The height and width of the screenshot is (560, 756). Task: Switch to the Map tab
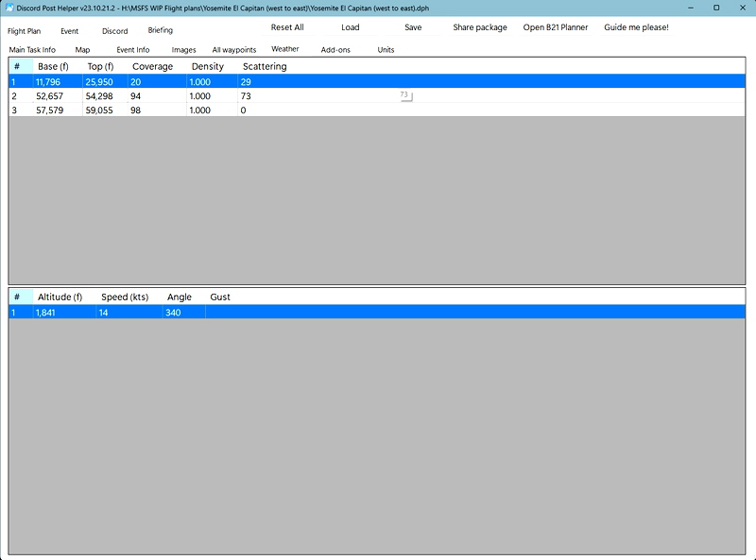(81, 49)
